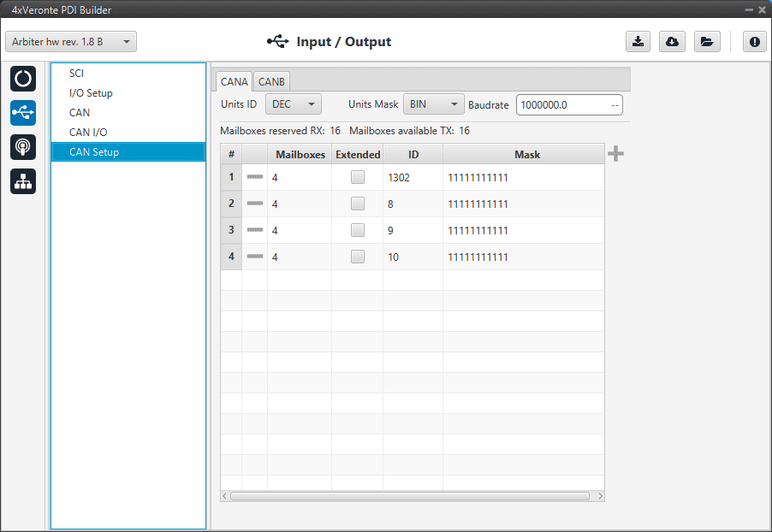Click the ID cell showing 8
The image size is (772, 532).
pyautogui.click(x=413, y=204)
